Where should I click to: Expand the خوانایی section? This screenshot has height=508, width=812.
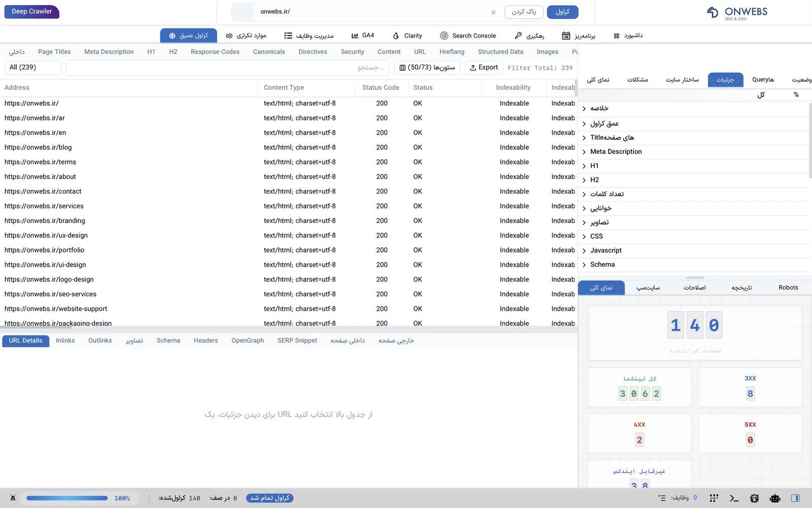pyautogui.click(x=693, y=208)
